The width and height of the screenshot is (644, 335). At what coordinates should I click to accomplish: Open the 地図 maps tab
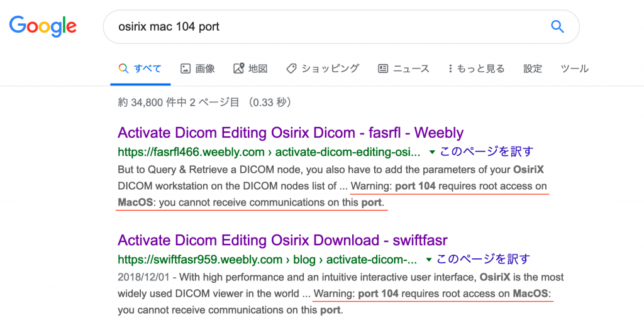[250, 69]
